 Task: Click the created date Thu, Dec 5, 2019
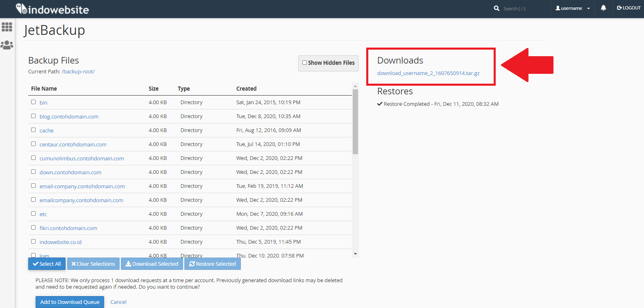(x=269, y=242)
